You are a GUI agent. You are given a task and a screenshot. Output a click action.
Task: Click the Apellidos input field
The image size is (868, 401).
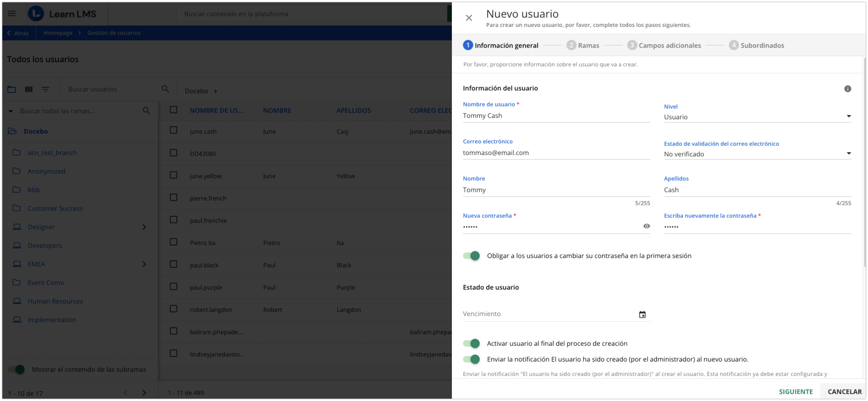pos(757,190)
